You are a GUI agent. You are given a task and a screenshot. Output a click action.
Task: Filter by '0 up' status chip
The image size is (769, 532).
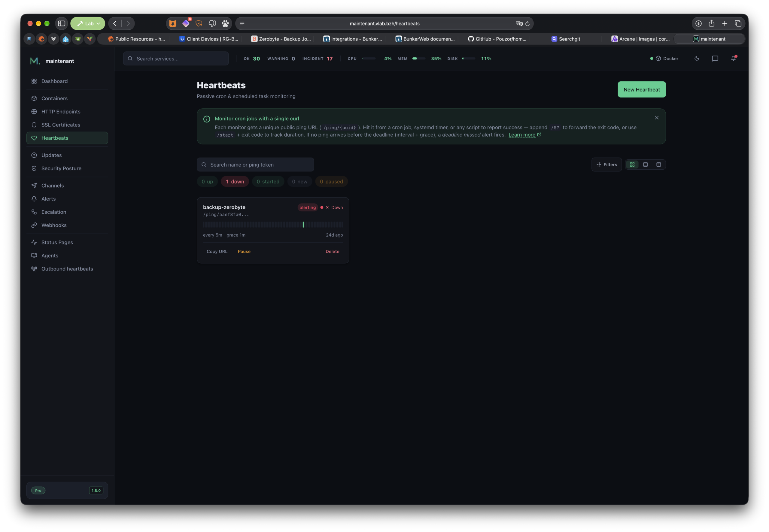pos(207,181)
